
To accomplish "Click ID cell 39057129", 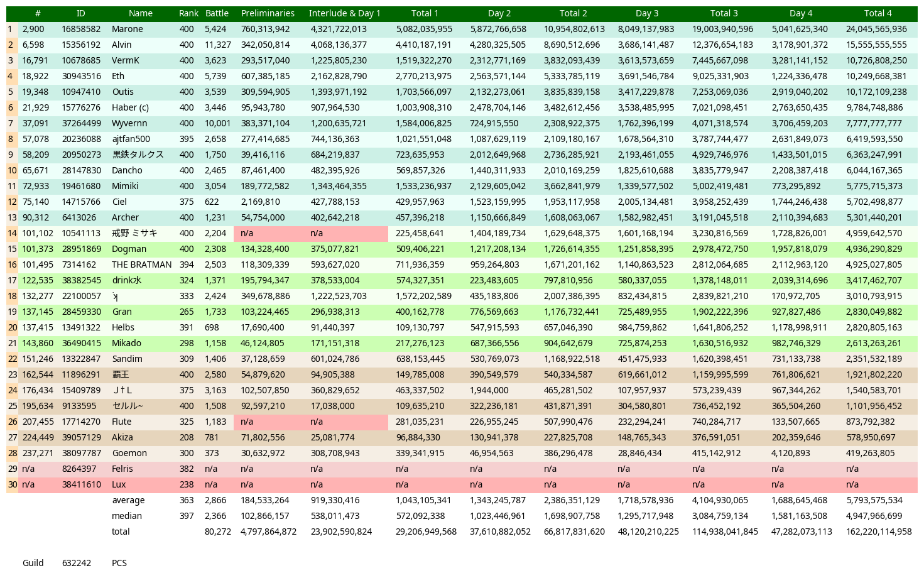I will click(81, 437).
